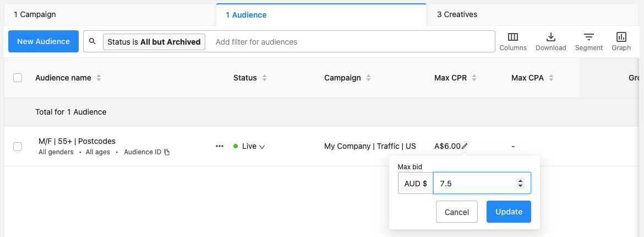Open the Segment filter icon
This screenshot has height=237, width=644.
[x=589, y=37]
